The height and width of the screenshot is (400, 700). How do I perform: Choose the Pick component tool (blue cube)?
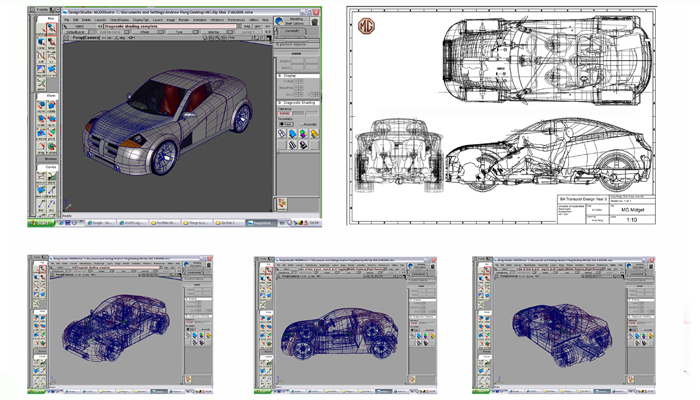[41, 43]
